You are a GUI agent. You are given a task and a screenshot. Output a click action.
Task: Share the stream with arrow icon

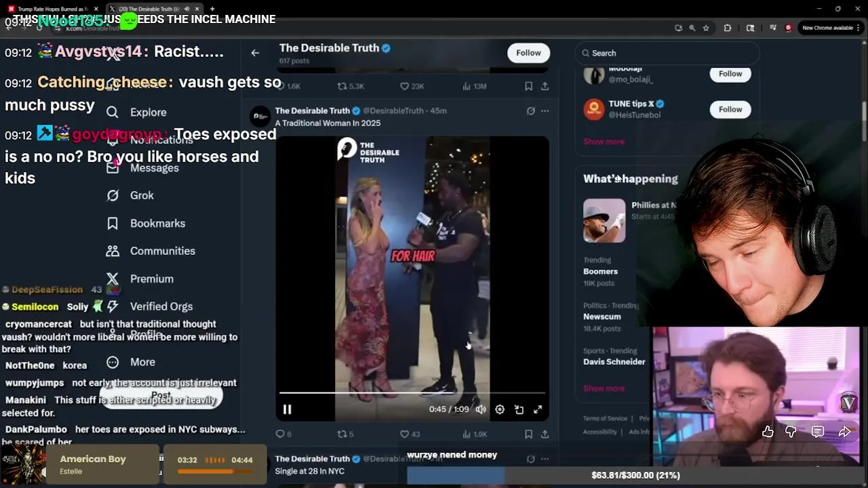point(844,432)
